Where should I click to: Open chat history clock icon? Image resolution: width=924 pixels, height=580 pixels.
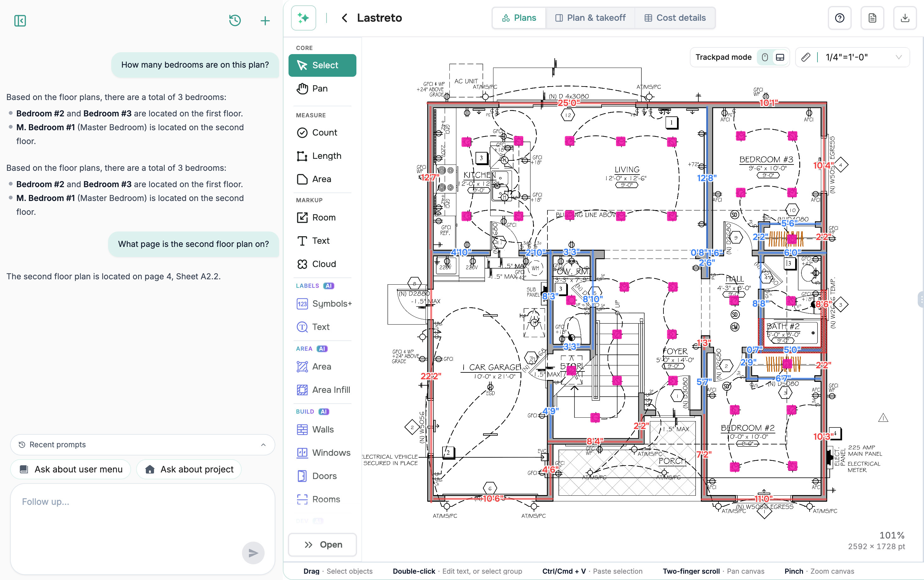(x=235, y=20)
